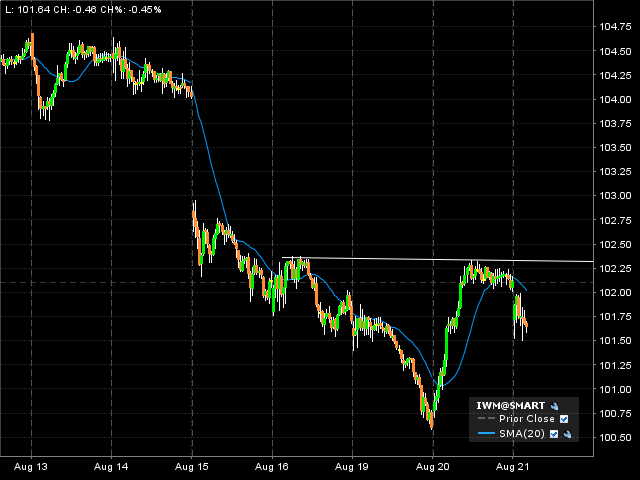Open SMA(20) indicator settings wrench
This screenshot has width=640, height=480.
(x=567, y=434)
